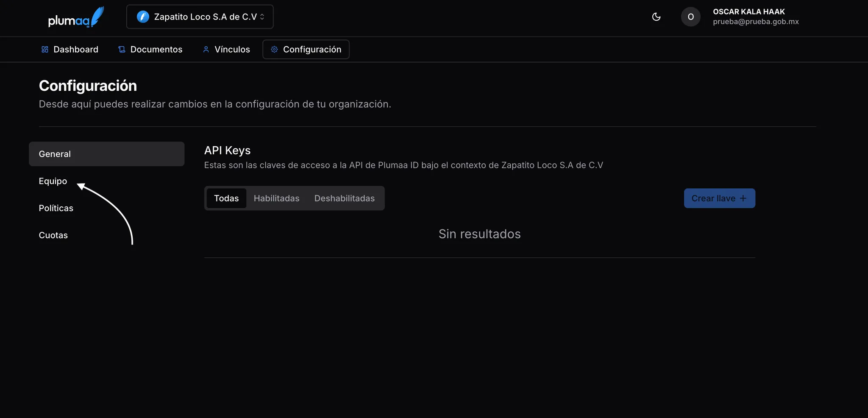The width and height of the screenshot is (868, 418).
Task: Select the Todas filter tab
Action: point(226,198)
